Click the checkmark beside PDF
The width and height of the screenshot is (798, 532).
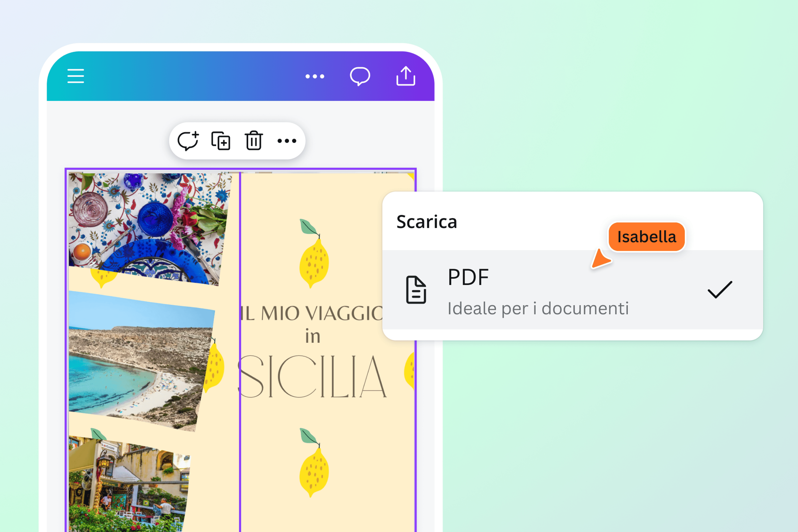click(x=720, y=290)
